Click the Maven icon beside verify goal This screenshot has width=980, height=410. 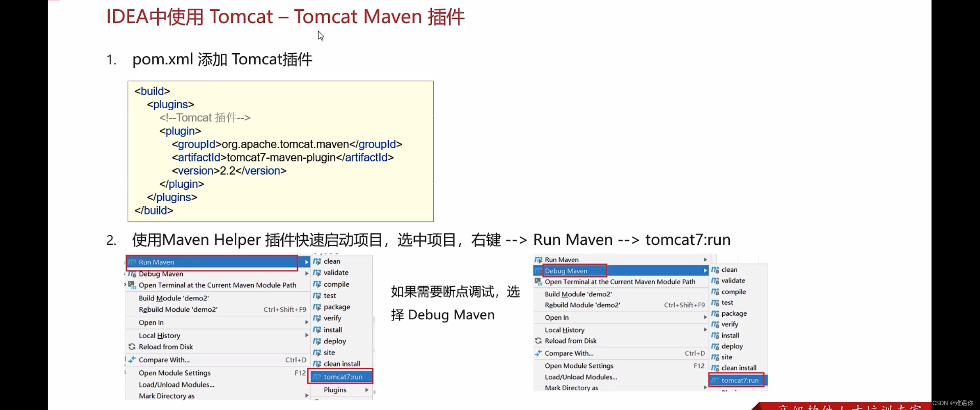tap(317, 318)
